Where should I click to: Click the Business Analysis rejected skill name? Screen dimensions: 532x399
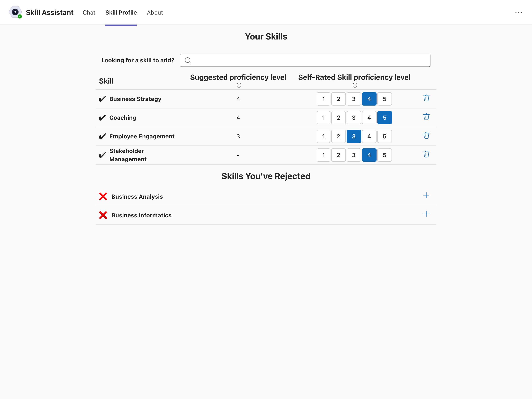tap(137, 197)
